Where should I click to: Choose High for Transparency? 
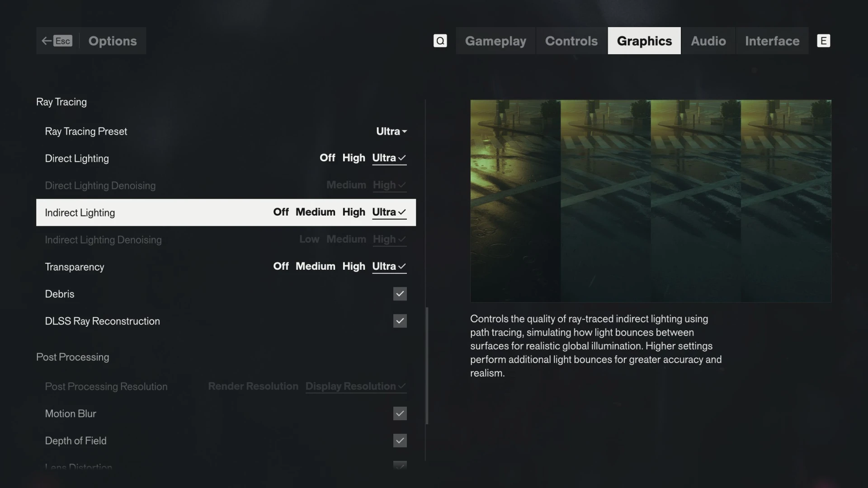pos(354,266)
